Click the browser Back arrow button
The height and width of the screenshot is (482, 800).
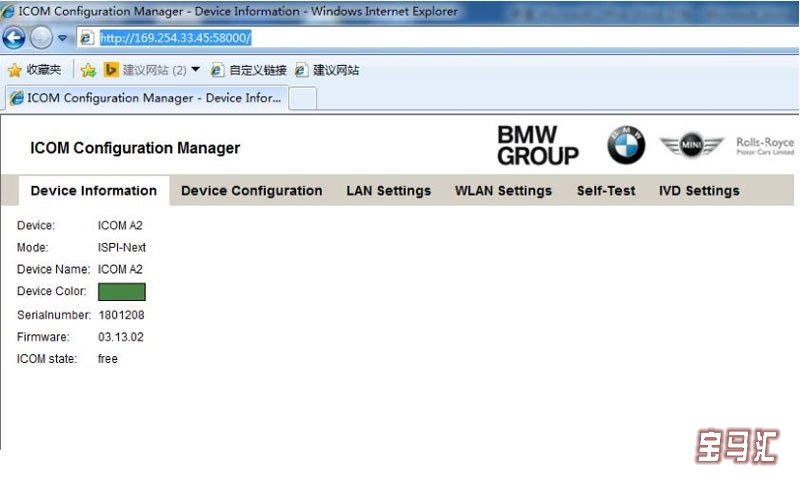[x=14, y=38]
